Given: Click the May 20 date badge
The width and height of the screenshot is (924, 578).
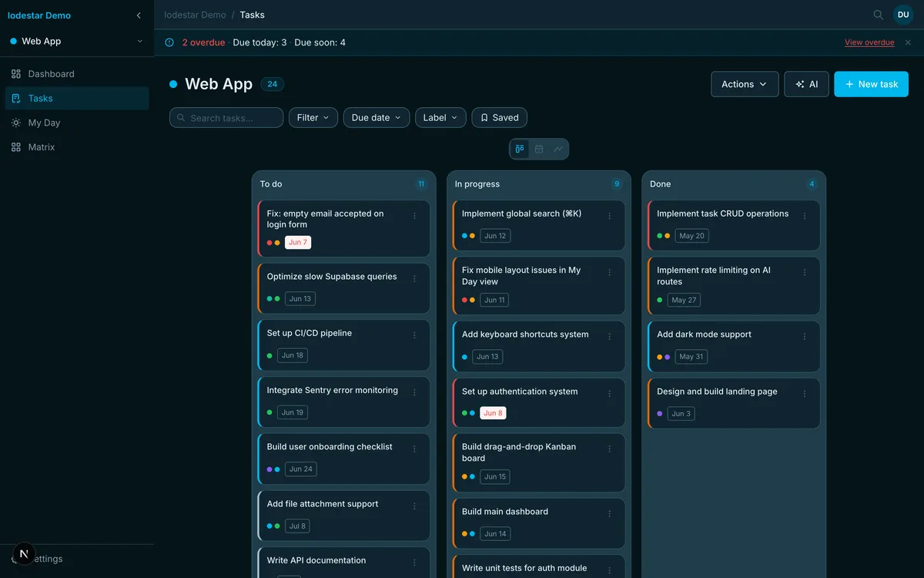Looking at the screenshot, I should click(691, 236).
